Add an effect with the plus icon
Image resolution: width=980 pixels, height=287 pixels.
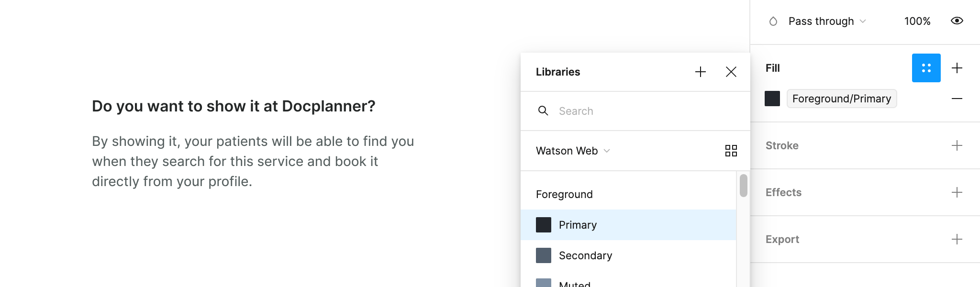pyautogui.click(x=957, y=192)
